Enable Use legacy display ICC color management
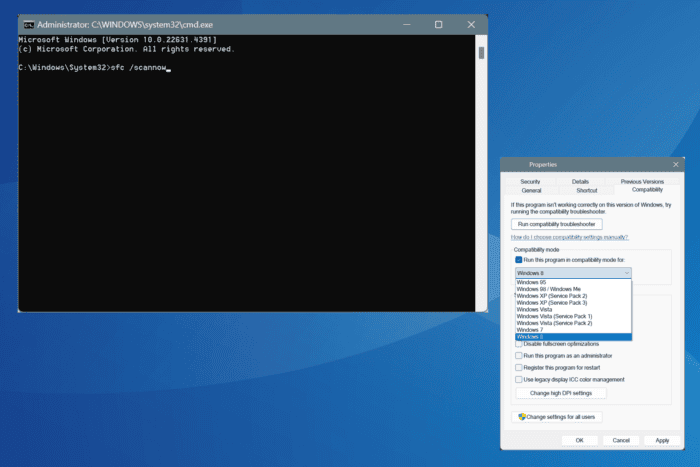Screen dimensions: 700x467 (519, 379)
